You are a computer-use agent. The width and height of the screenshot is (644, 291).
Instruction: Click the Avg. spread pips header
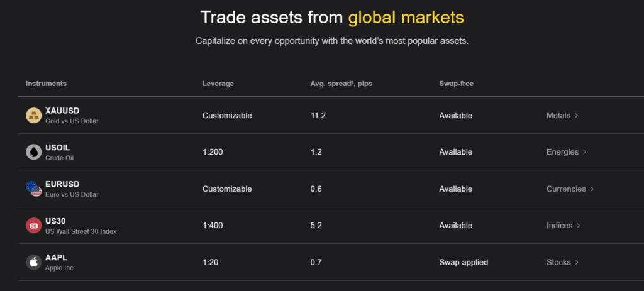pyautogui.click(x=337, y=84)
